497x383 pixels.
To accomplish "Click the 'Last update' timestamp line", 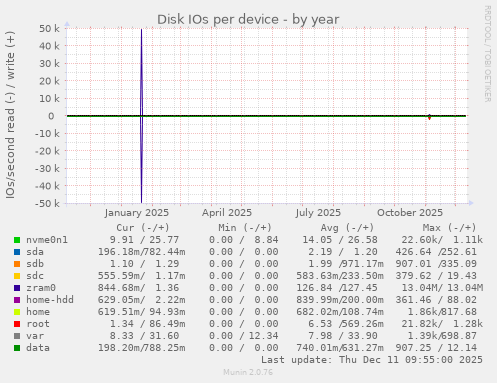I will coord(372,360).
